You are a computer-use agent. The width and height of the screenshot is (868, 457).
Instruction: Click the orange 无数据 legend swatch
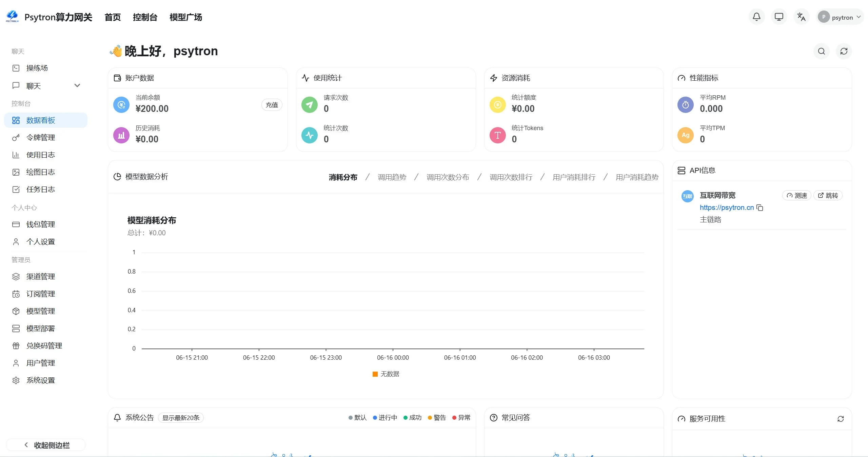375,374
